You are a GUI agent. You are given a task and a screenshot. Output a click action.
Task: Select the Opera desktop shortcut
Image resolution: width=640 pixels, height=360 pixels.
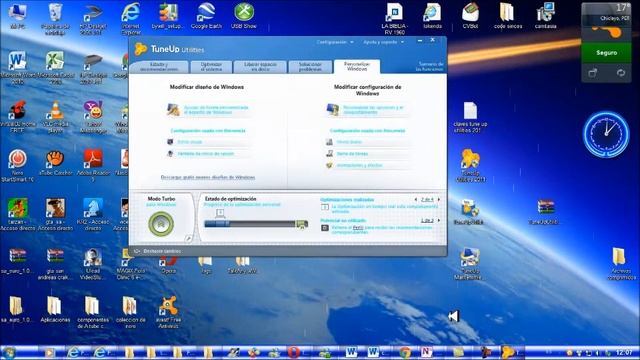pos(168,264)
